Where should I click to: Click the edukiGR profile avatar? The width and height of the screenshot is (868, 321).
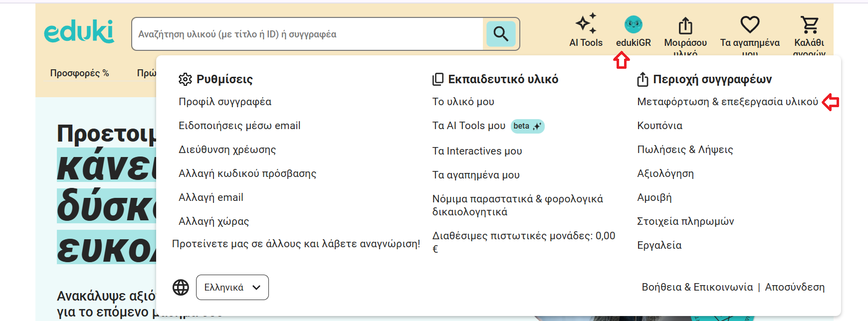[633, 24]
